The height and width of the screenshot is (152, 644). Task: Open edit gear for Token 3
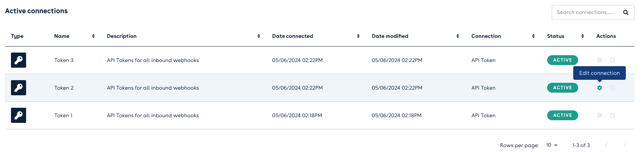(599, 60)
